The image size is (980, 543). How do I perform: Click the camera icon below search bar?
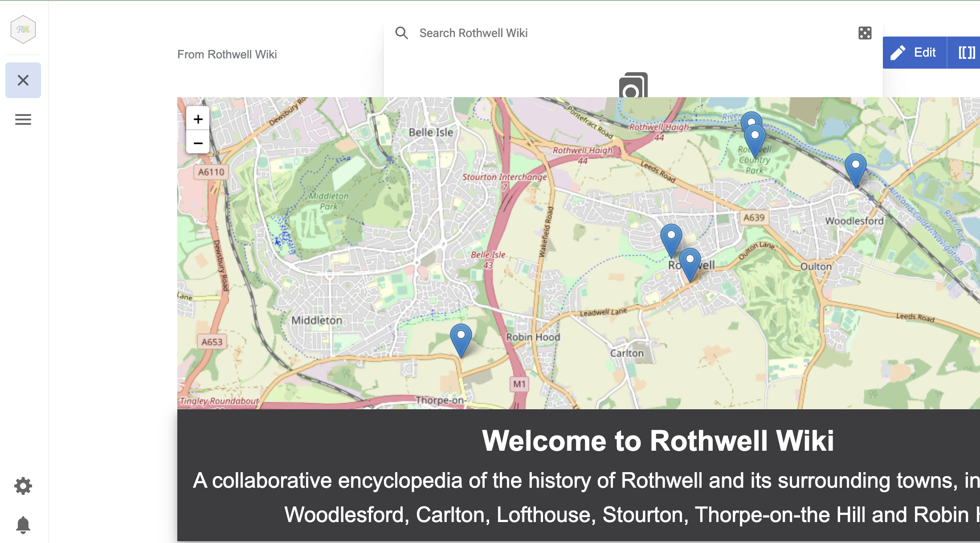pyautogui.click(x=633, y=86)
